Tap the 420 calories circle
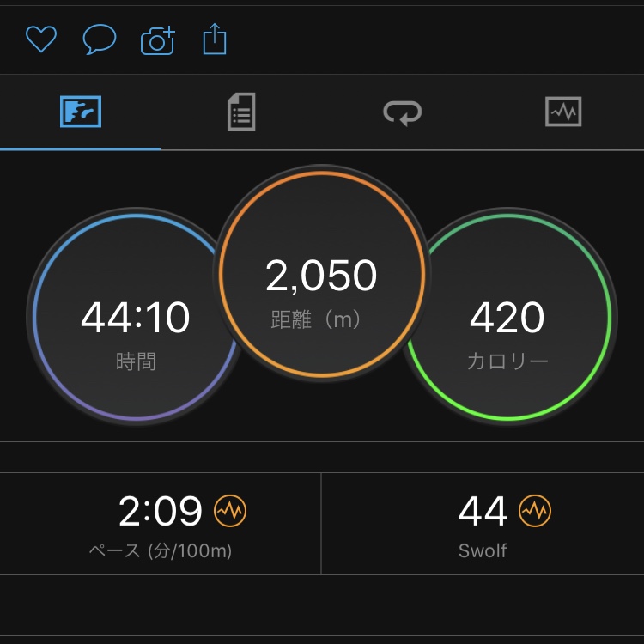 pyautogui.click(x=507, y=316)
